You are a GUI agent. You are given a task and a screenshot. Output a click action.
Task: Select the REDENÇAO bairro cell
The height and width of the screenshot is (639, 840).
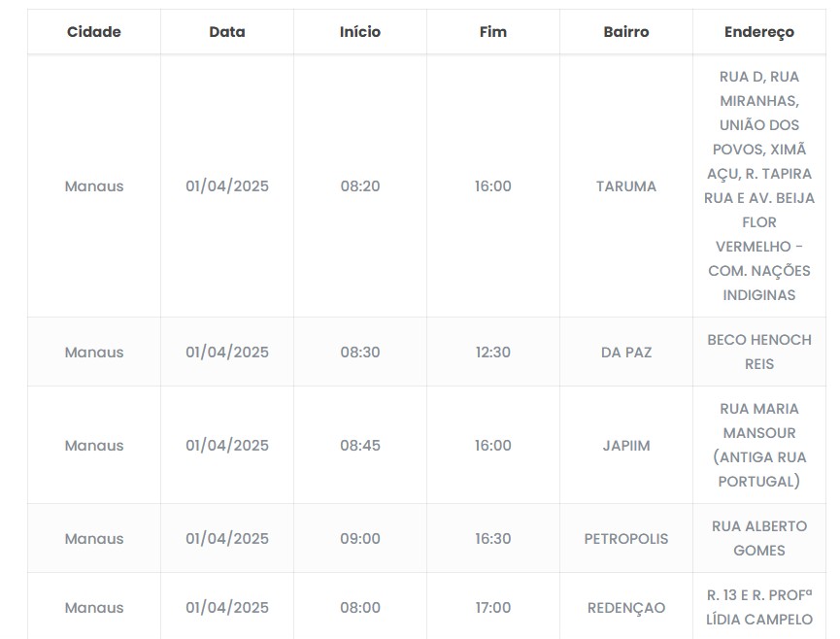click(626, 608)
